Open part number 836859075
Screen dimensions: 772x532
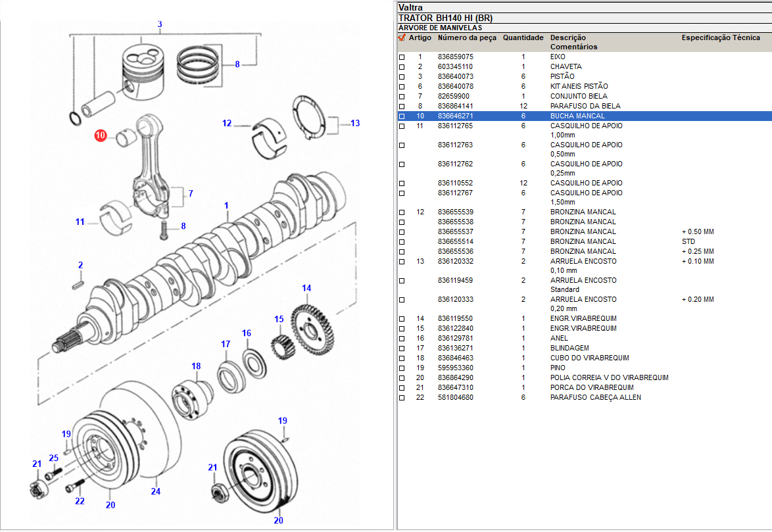coord(455,57)
